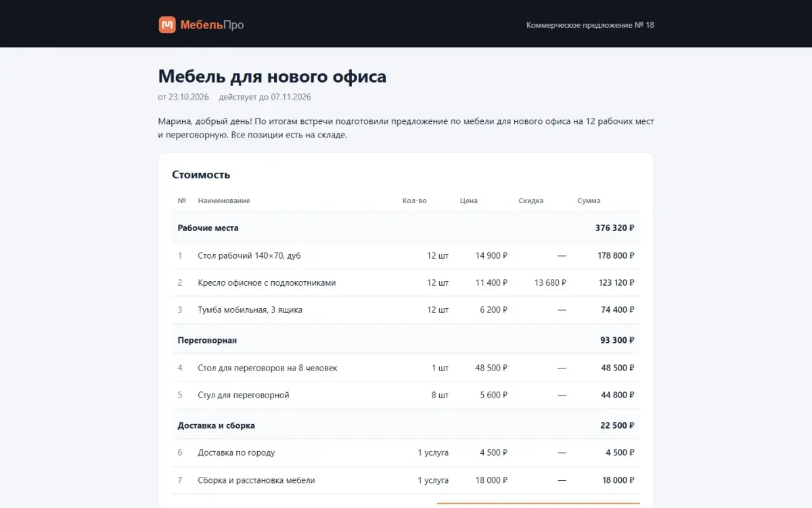Click the 'Коммерческое предложение № 18' header text
Viewport: 812px width, 508px height.
pyautogui.click(x=590, y=25)
